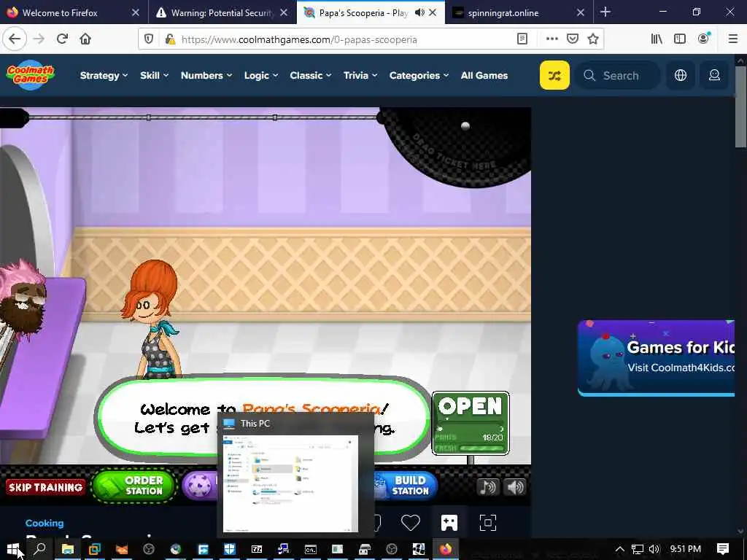747x560 pixels.
Task: Open the page actions three-dot menu
Action: (551, 39)
